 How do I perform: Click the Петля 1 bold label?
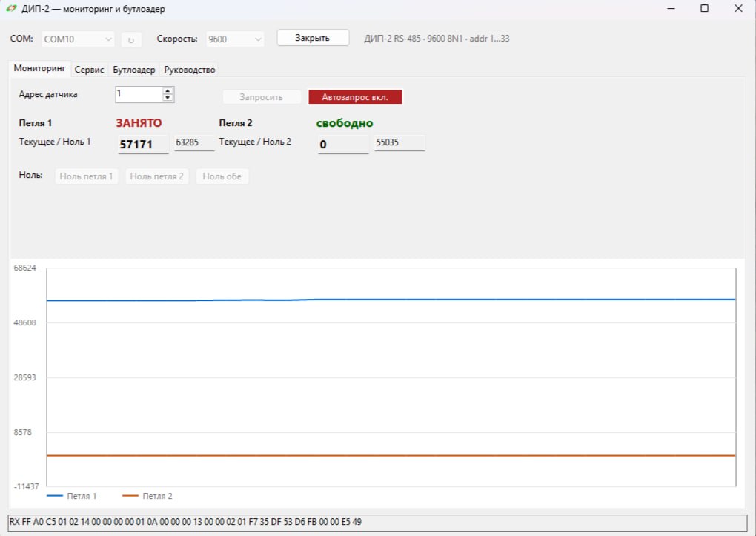pos(35,123)
